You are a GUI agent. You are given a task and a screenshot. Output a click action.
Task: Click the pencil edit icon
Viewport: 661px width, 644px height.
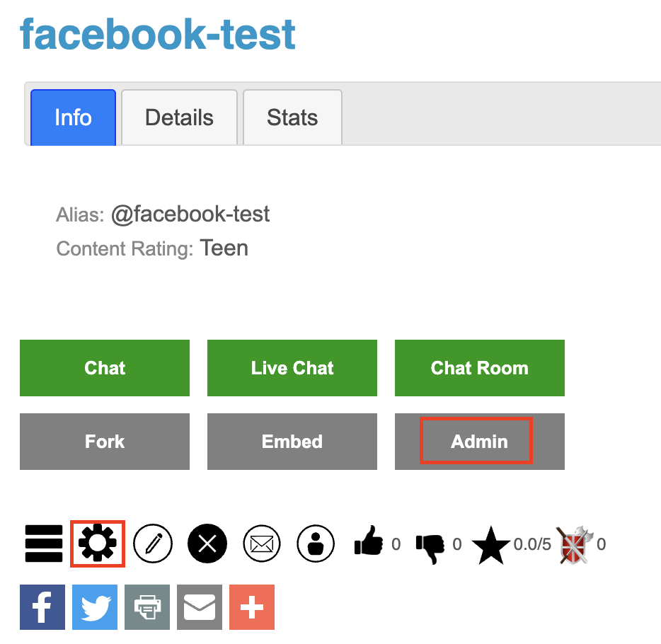pyautogui.click(x=153, y=544)
